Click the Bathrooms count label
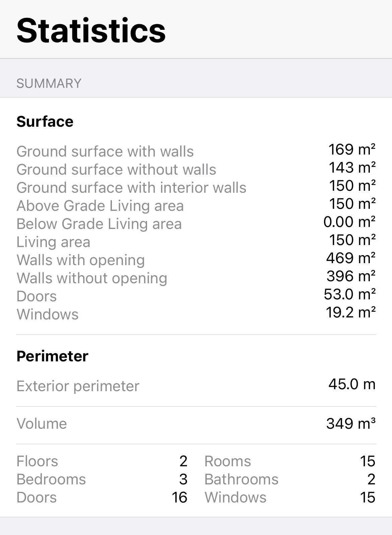 click(241, 479)
